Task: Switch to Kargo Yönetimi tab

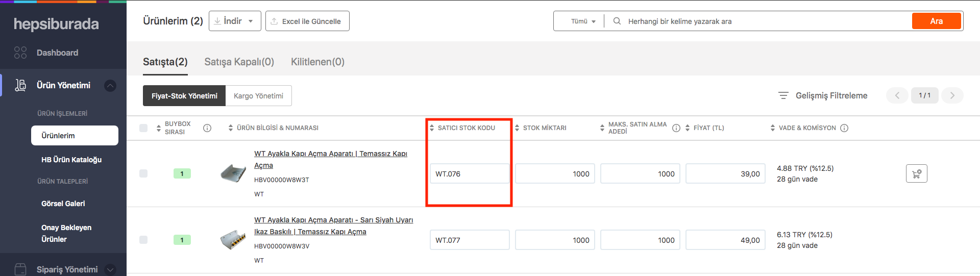Action: (x=258, y=96)
